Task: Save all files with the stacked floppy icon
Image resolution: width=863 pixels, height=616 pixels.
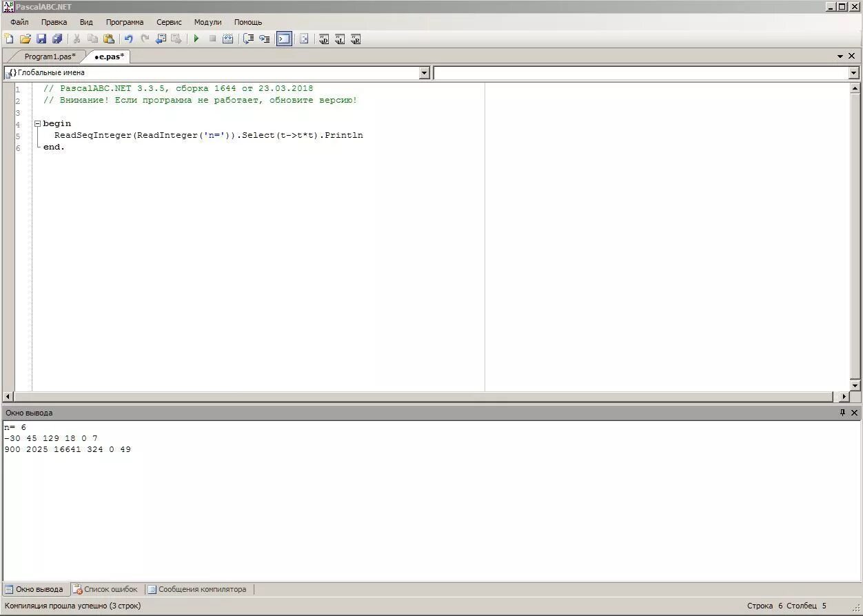Action: point(58,39)
